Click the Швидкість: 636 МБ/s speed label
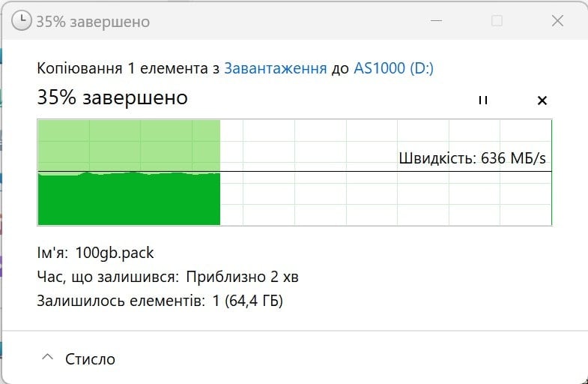Screen dimensions: 588x384 (x=473, y=158)
